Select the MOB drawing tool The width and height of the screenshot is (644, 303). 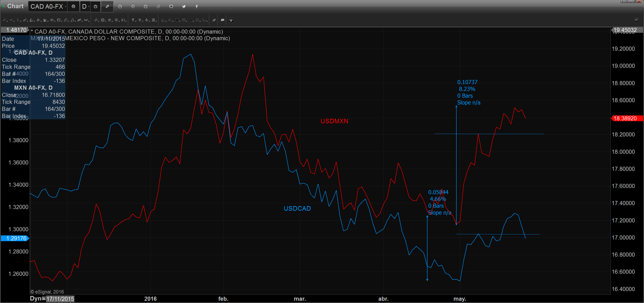coord(184,20)
